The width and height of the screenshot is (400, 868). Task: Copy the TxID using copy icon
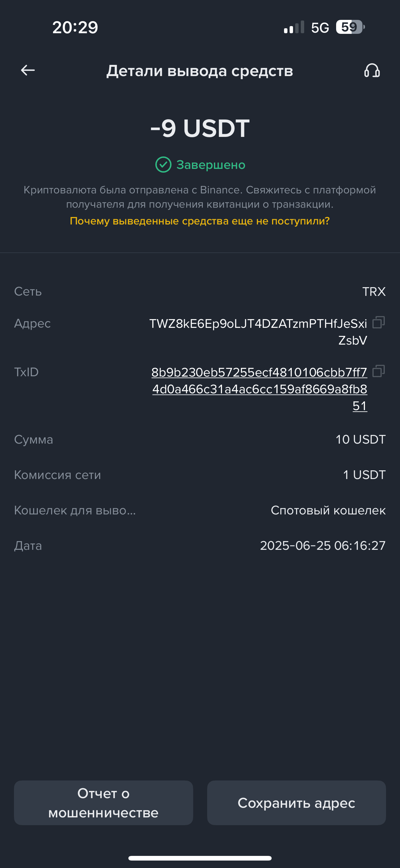coord(379,371)
